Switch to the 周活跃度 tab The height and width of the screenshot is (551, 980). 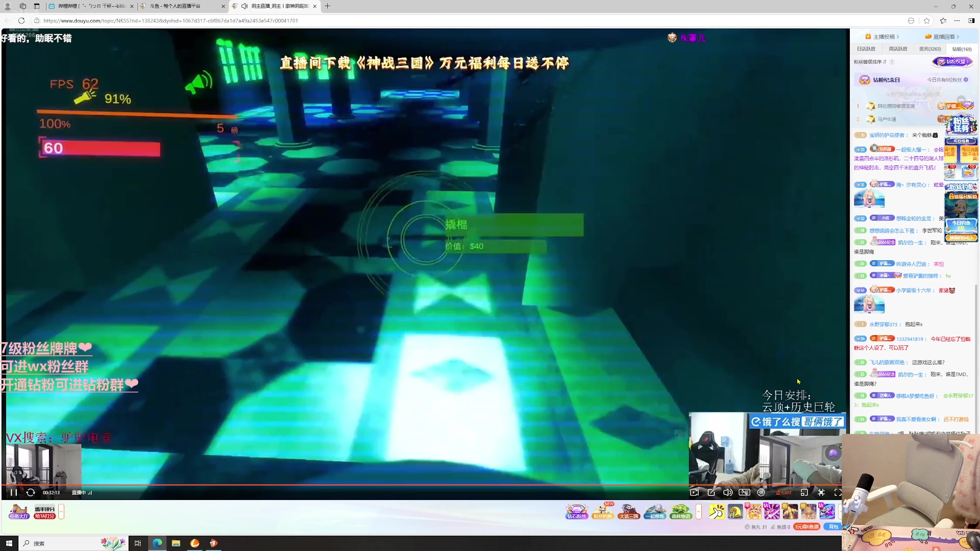click(898, 49)
